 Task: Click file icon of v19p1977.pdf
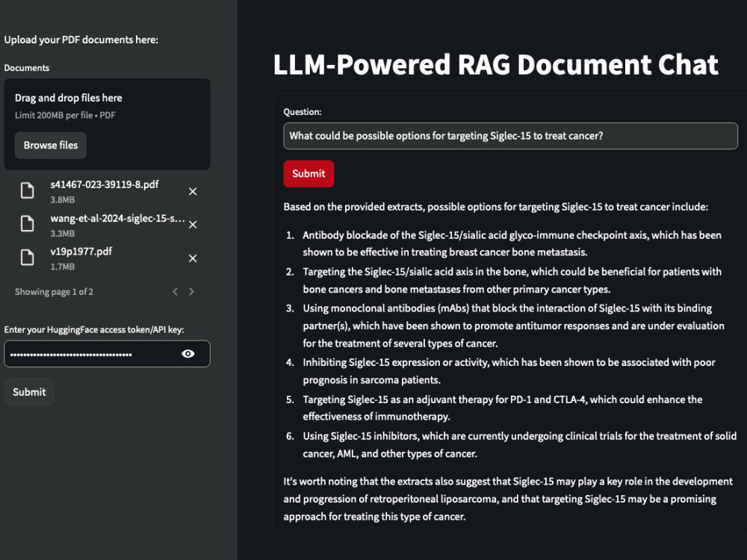pos(27,257)
